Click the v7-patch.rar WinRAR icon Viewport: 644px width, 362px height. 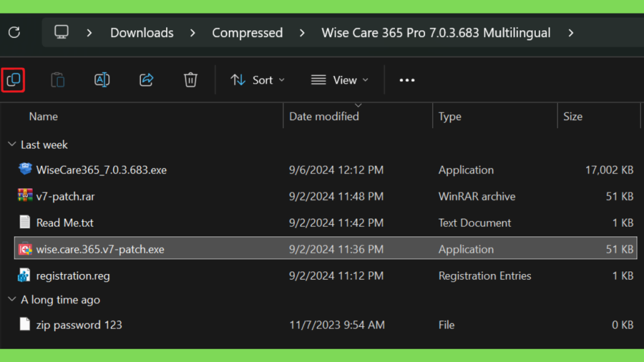[25, 196]
